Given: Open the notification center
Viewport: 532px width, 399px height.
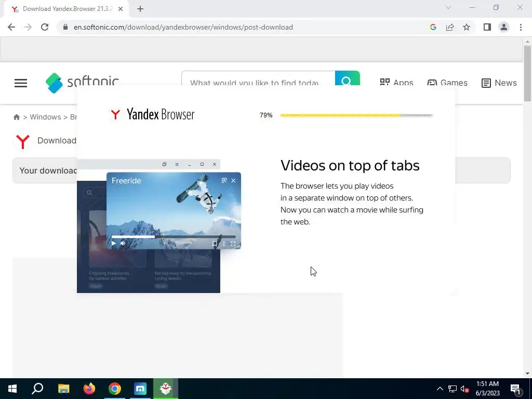Looking at the screenshot, I should tap(516, 389).
